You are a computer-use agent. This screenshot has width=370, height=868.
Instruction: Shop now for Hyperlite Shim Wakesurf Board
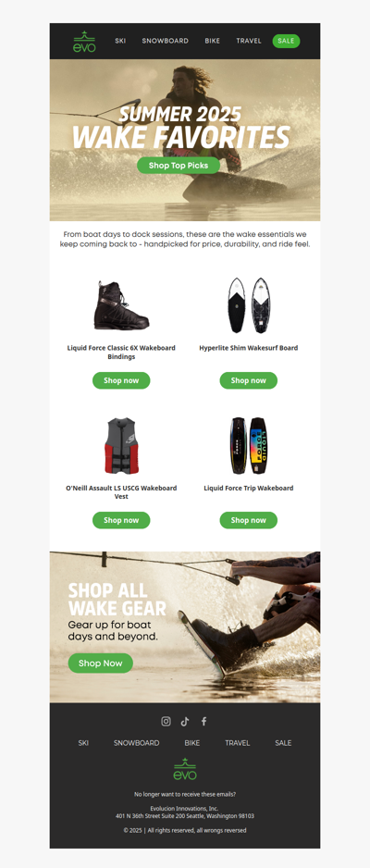pyautogui.click(x=248, y=380)
